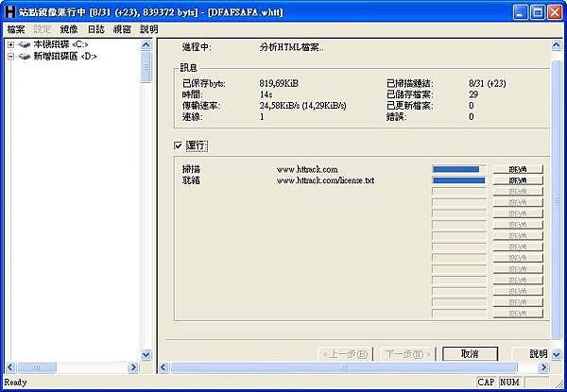Click the 錯誤 errors label
The image size is (567, 392).
click(396, 117)
